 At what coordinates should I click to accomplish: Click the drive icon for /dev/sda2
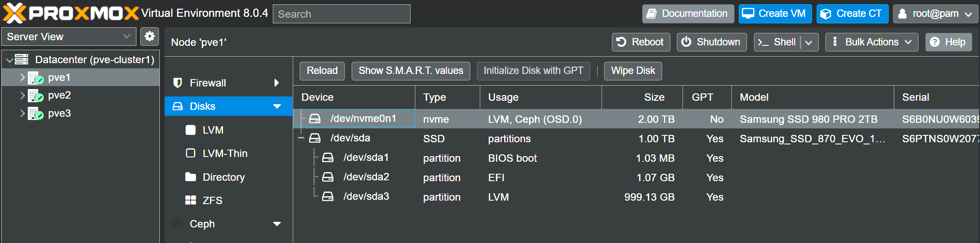click(x=328, y=177)
